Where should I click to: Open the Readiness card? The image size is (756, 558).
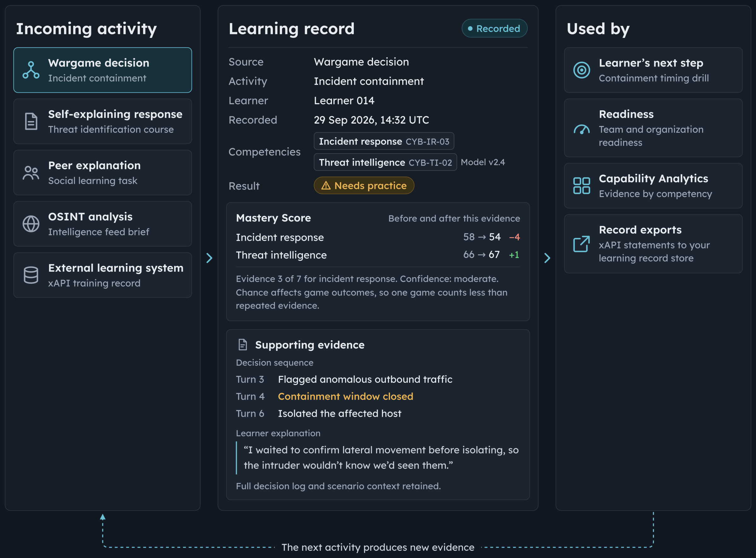tap(653, 128)
